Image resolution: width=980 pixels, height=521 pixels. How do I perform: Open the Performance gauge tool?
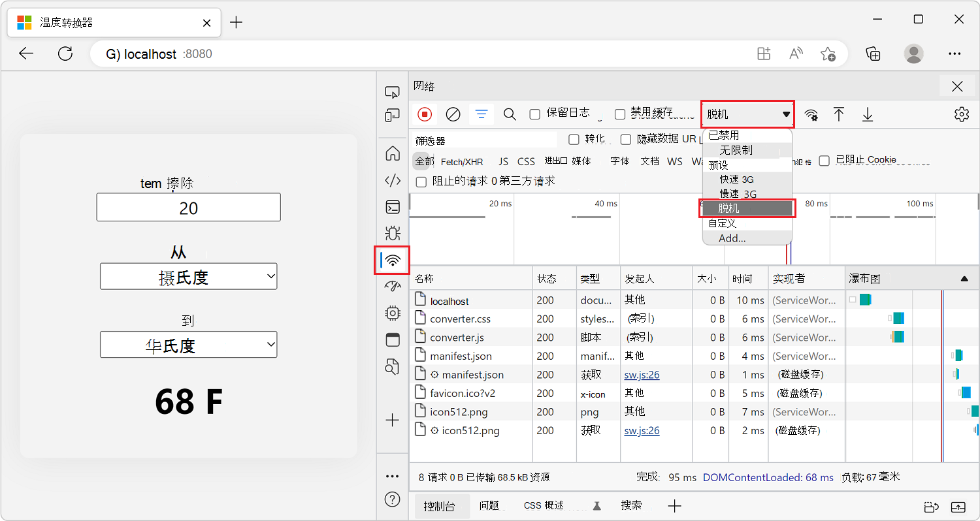click(392, 286)
